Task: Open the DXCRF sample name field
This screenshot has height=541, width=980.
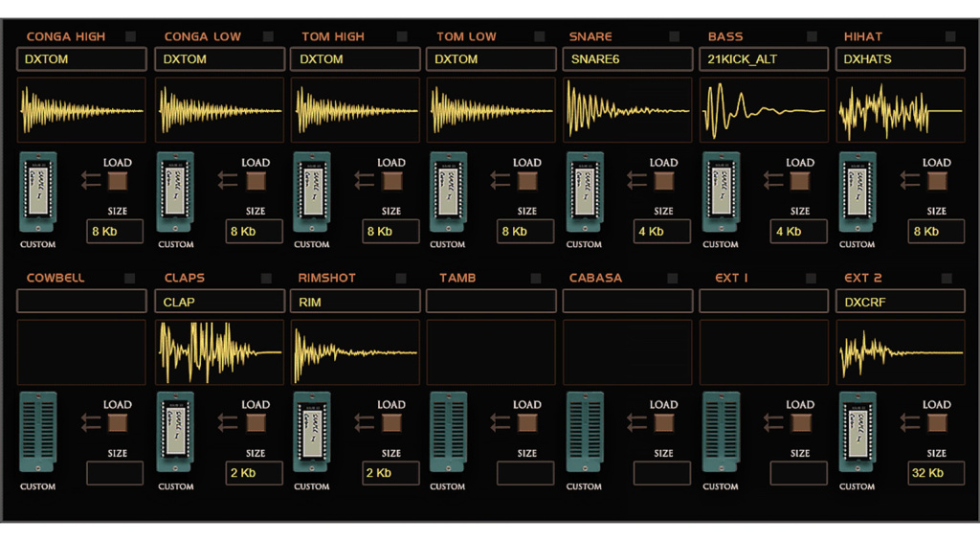Action: click(901, 302)
